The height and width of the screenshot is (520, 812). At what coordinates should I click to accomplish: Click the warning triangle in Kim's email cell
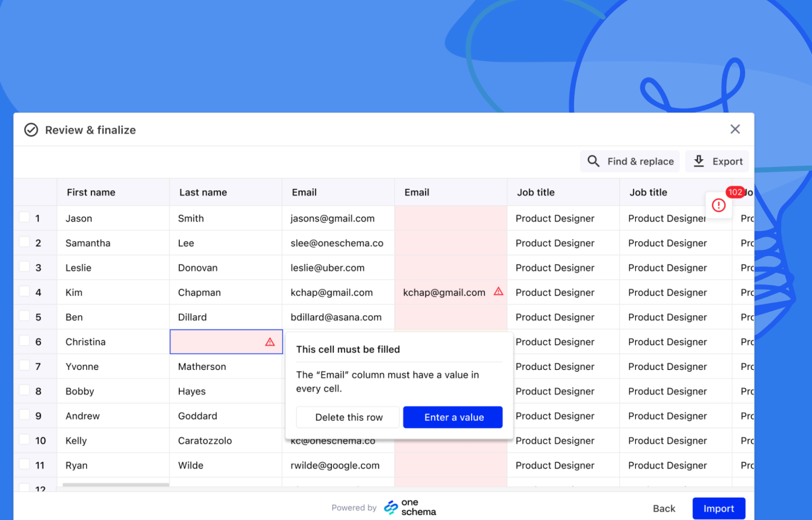(498, 291)
